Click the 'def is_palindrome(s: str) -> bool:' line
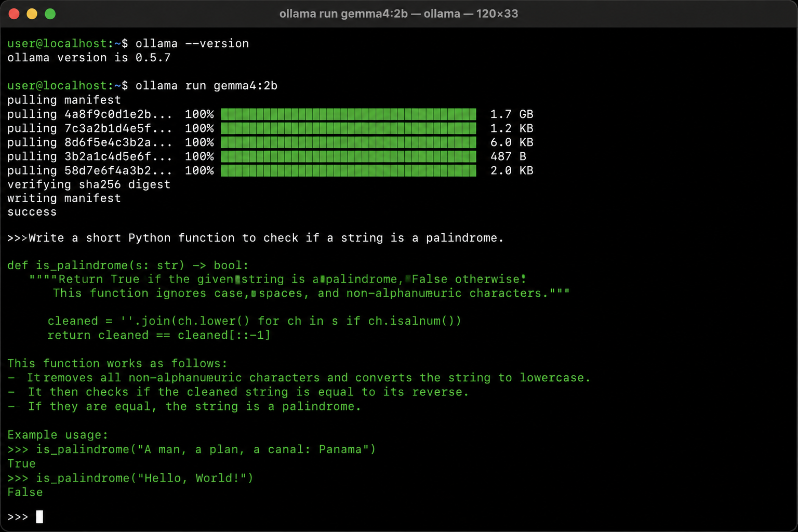Image resolution: width=798 pixels, height=532 pixels. pyautogui.click(x=128, y=265)
